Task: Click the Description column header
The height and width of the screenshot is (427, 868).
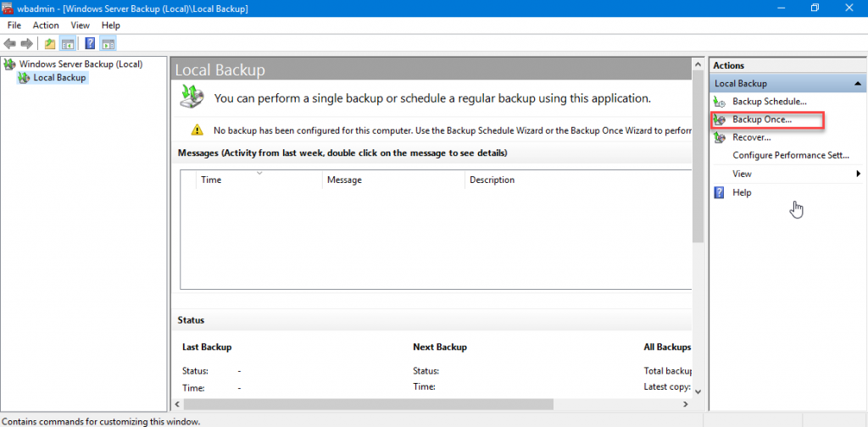Action: click(x=578, y=180)
